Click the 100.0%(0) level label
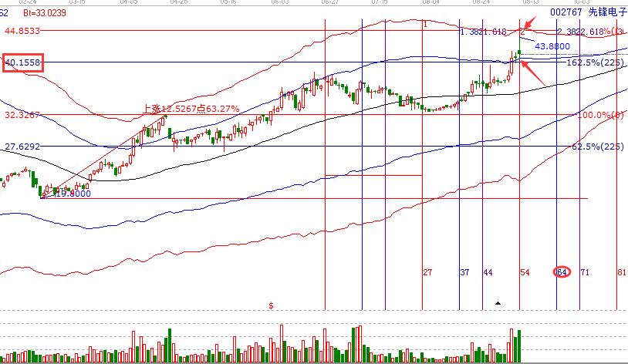Viewport: 628px width, 364px height. [601, 115]
